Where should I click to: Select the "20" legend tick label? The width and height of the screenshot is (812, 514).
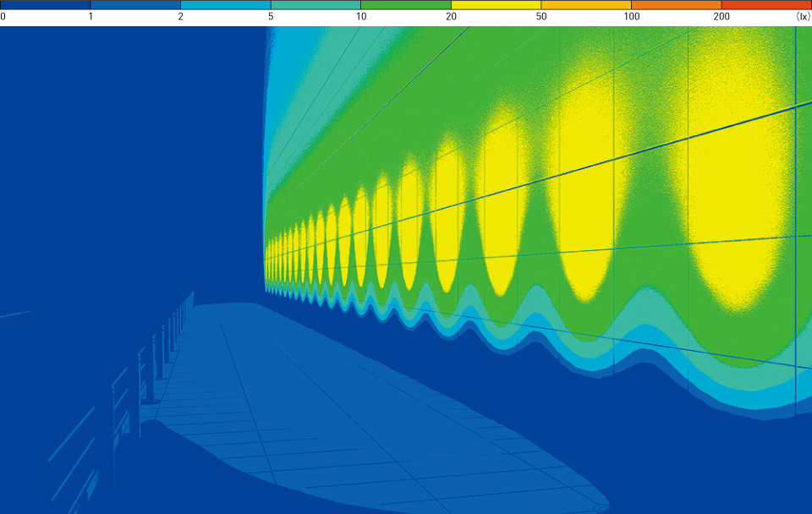coord(451,17)
